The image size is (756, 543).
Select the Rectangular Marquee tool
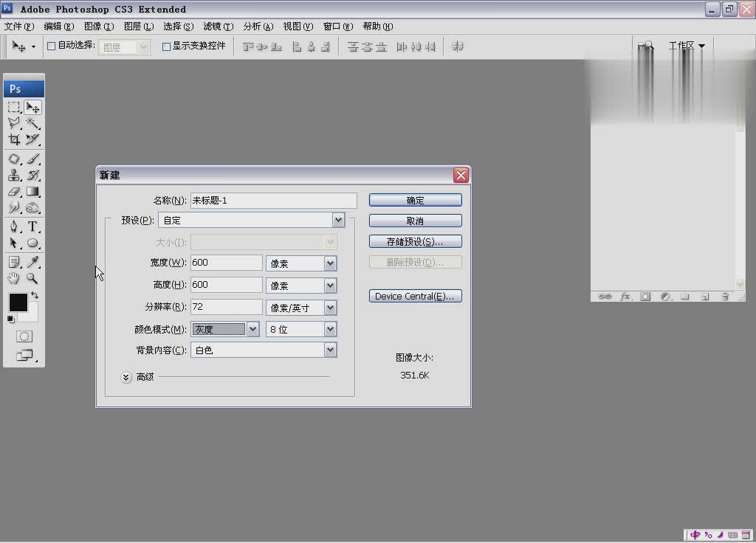point(14,107)
